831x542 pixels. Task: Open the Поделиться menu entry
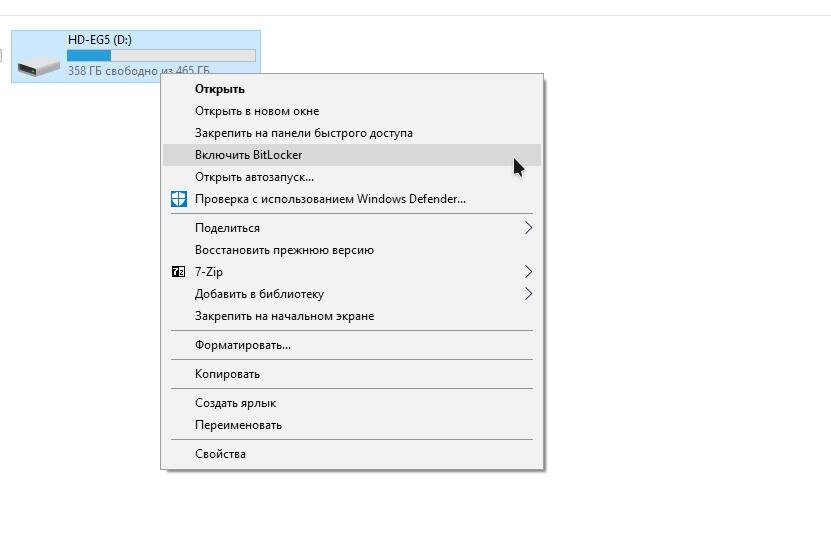point(352,228)
